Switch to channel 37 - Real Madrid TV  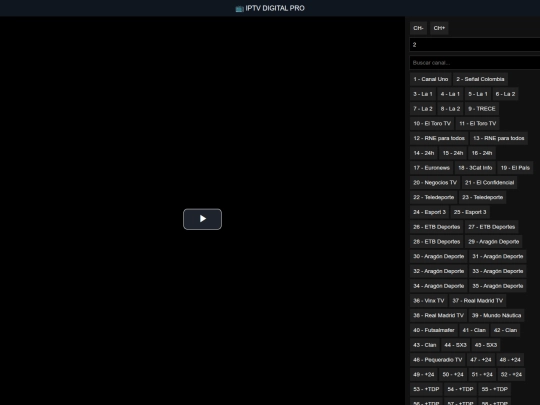tap(478, 301)
